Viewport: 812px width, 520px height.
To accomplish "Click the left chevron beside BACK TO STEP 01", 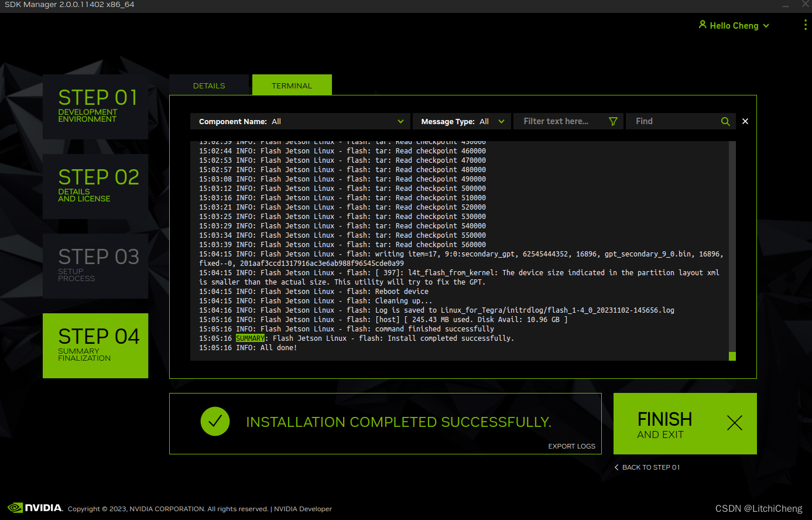I will point(615,467).
